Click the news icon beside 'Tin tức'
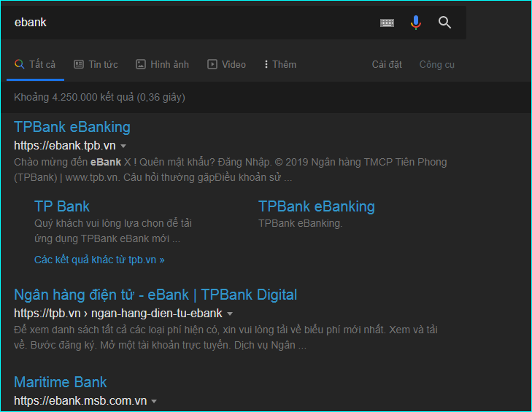532x412 pixels. pos(79,64)
